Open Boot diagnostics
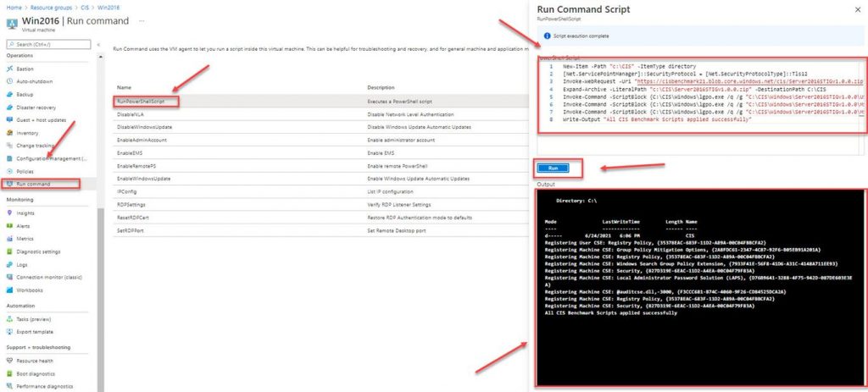The image size is (868, 392). click(36, 373)
